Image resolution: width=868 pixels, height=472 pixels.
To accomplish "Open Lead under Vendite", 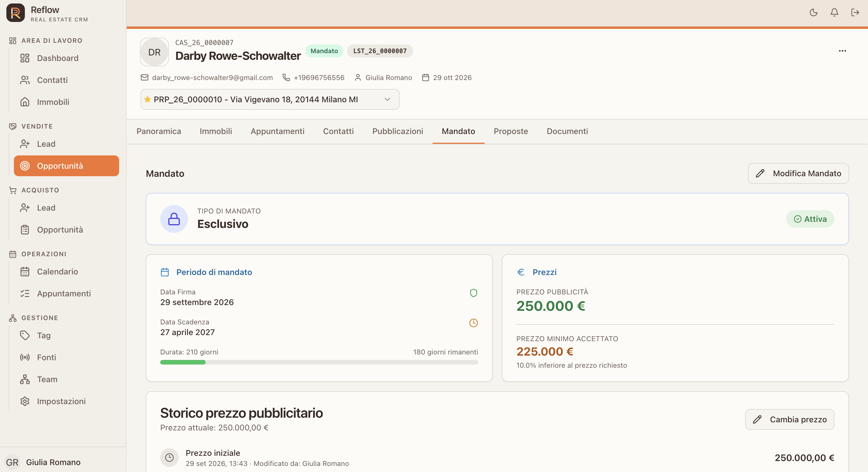I will 67,144.
